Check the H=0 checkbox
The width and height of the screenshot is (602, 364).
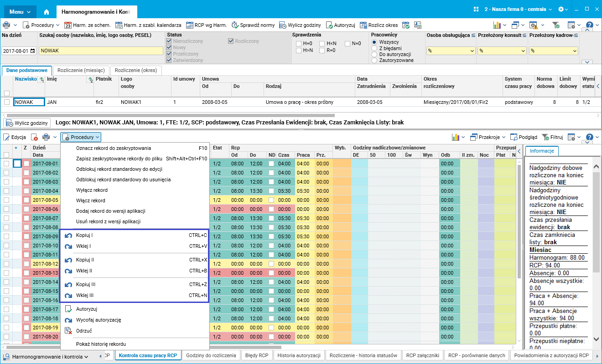click(x=298, y=44)
